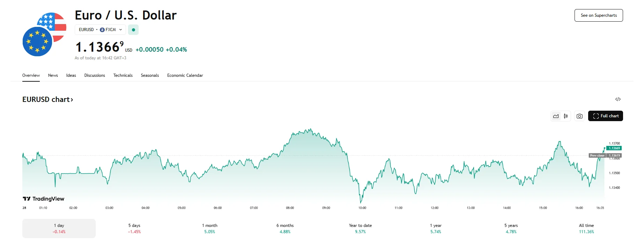644x251 pixels.
Task: Switch to the Economic Calendar tab
Action: (x=185, y=75)
